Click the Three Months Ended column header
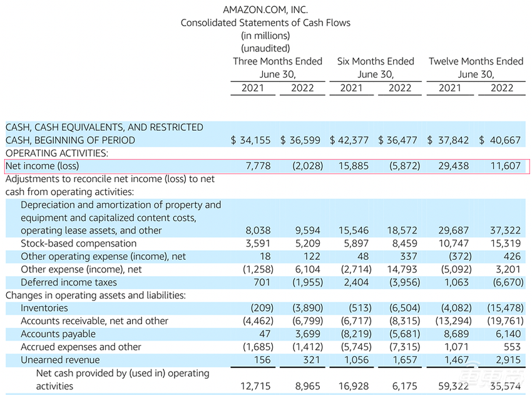 [x=277, y=61]
